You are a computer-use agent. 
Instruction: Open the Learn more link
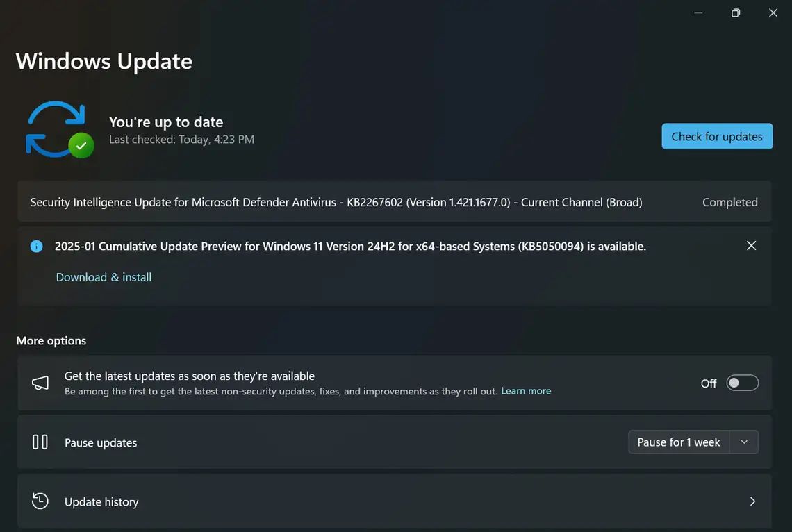pyautogui.click(x=526, y=391)
